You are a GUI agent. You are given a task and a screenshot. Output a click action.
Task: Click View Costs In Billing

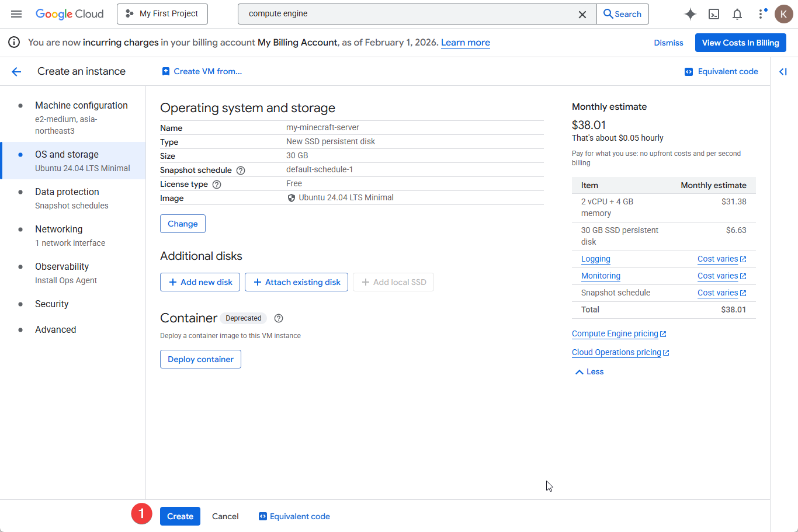click(x=740, y=43)
